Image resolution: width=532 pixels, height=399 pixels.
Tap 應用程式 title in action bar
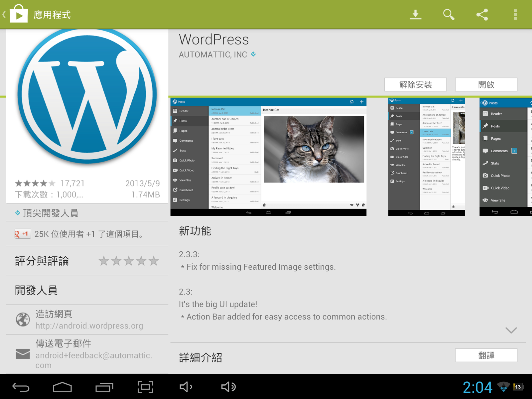click(52, 15)
